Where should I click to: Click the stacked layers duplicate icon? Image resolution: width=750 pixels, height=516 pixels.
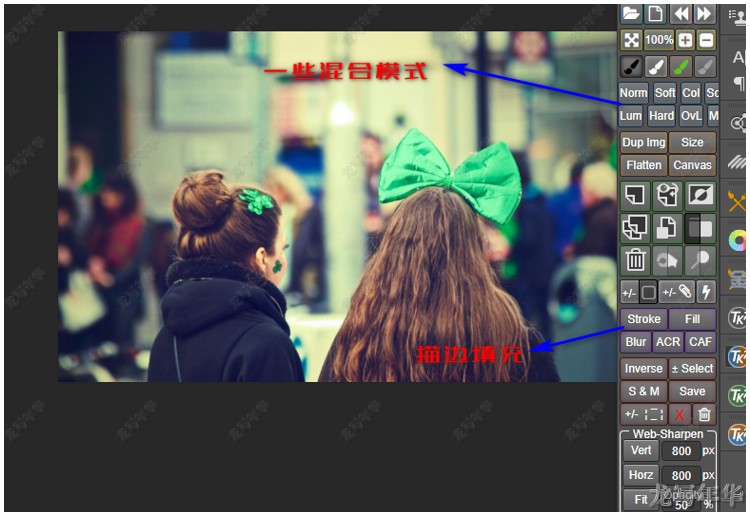click(635, 228)
